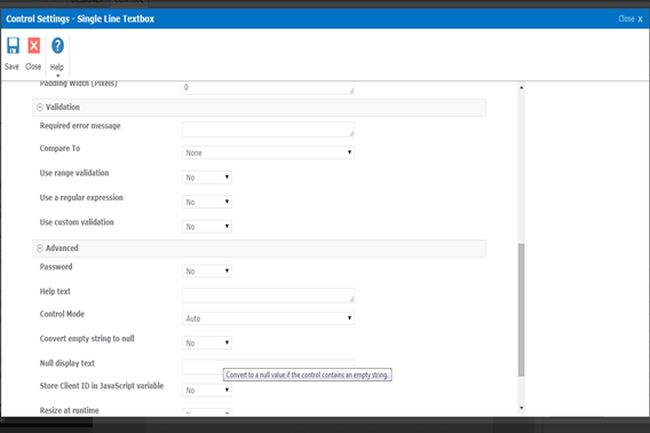Open the small arrow under Help
This screenshot has width=650, height=433.
click(x=58, y=76)
